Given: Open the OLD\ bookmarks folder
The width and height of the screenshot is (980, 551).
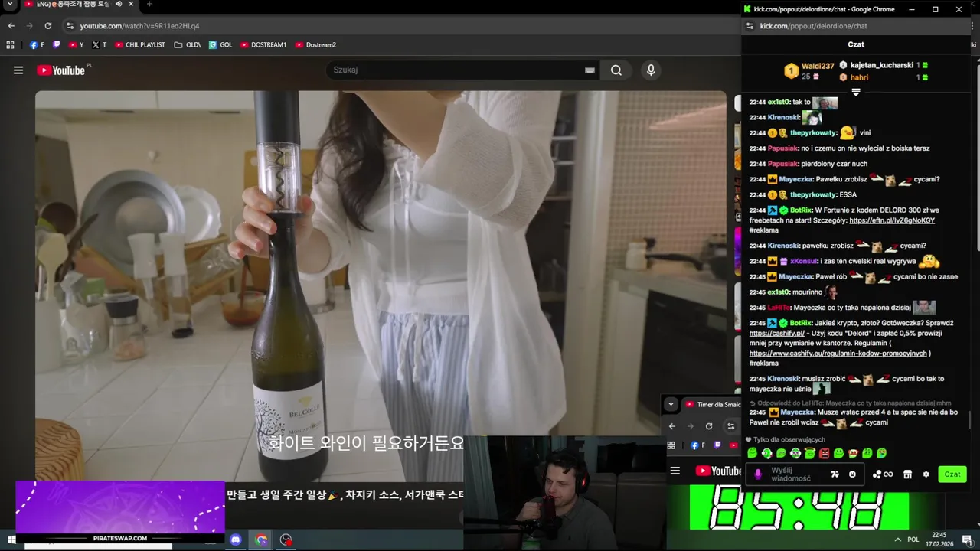Looking at the screenshot, I should 188,45.
